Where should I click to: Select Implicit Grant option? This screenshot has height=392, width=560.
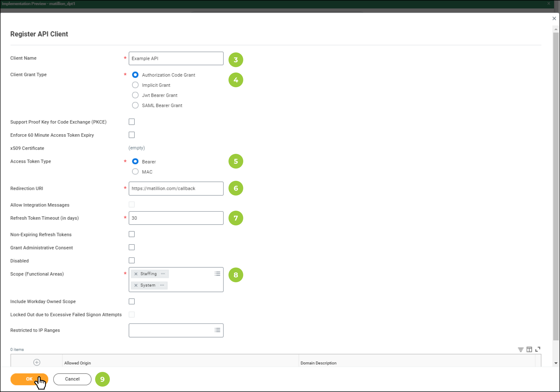[x=135, y=85]
